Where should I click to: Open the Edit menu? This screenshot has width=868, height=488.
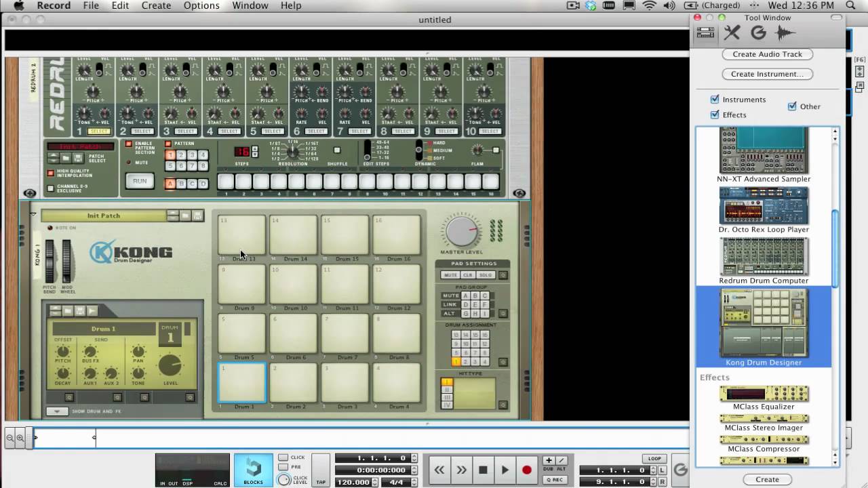click(x=120, y=5)
